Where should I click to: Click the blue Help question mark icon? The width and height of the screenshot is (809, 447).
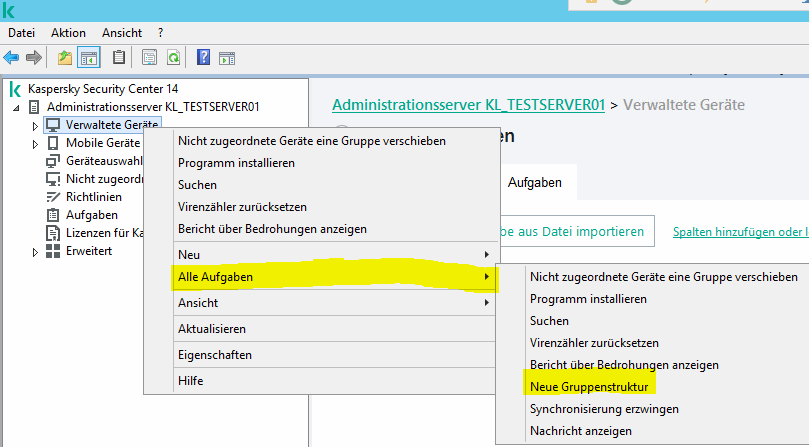tap(203, 57)
